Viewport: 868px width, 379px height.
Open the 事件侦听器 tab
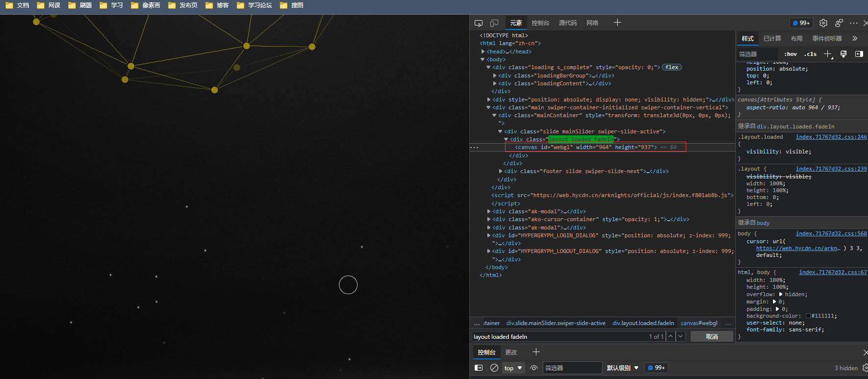(827, 38)
